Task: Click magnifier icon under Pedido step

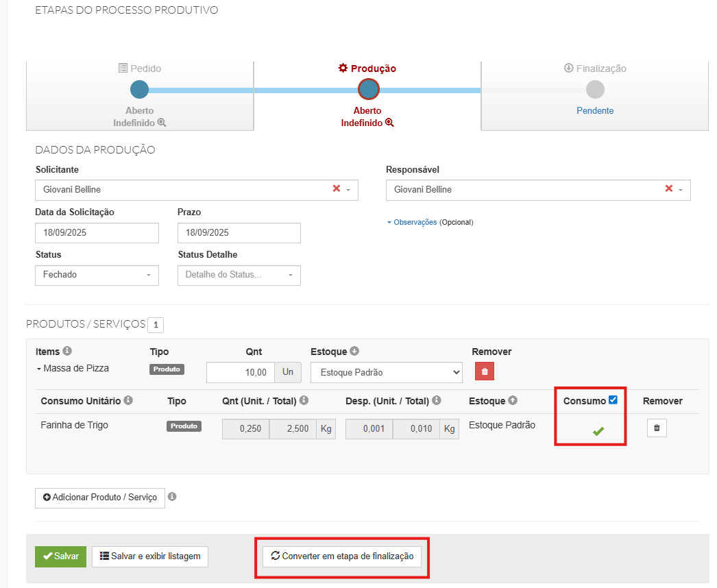Action: coord(162,123)
